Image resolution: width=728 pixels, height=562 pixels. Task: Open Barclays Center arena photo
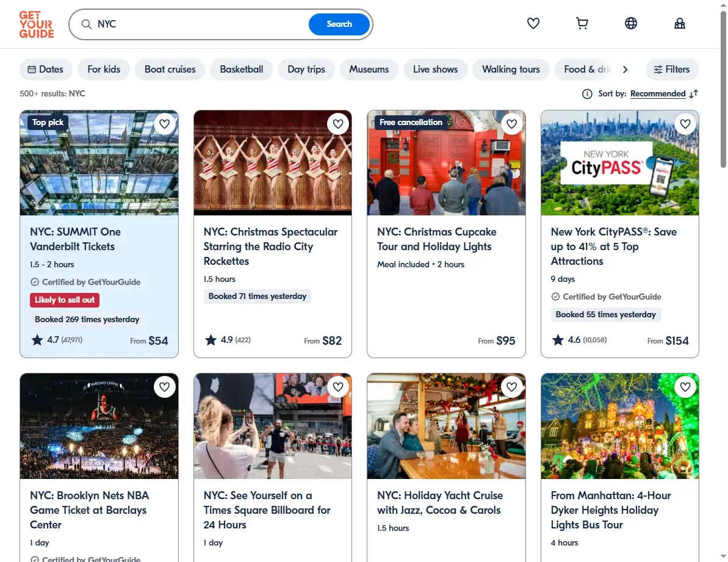[99, 426]
